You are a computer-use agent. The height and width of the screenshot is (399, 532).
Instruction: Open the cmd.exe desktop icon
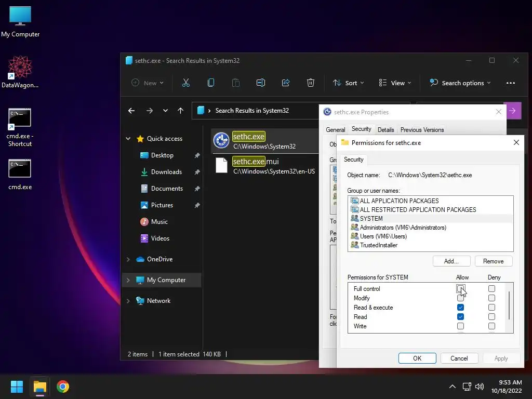tap(20, 175)
